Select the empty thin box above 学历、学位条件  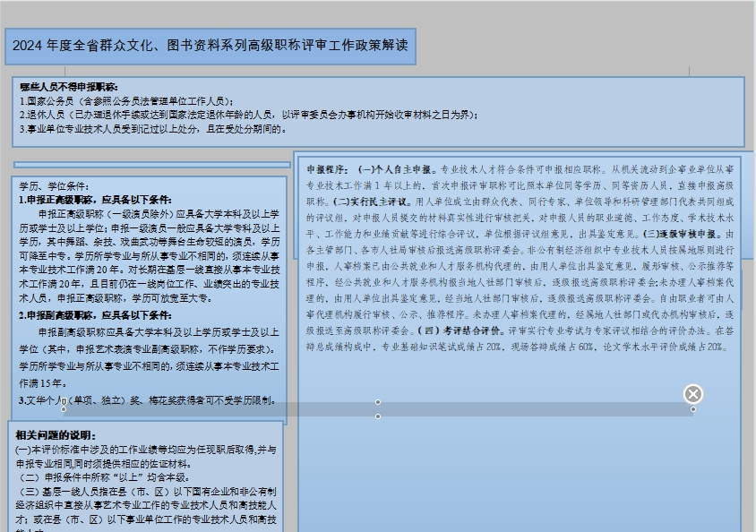pos(151,165)
